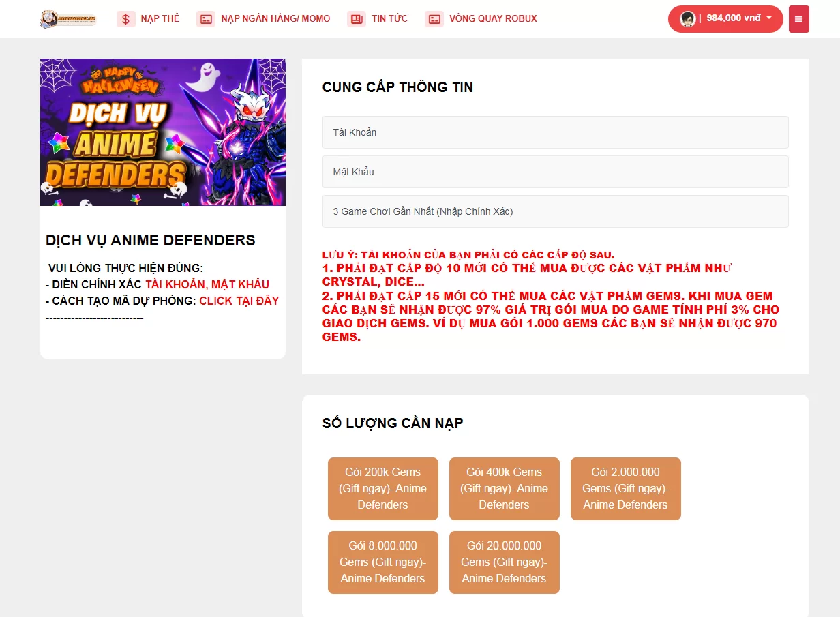
Task: Click the user avatar in the balance button
Action: click(x=687, y=18)
